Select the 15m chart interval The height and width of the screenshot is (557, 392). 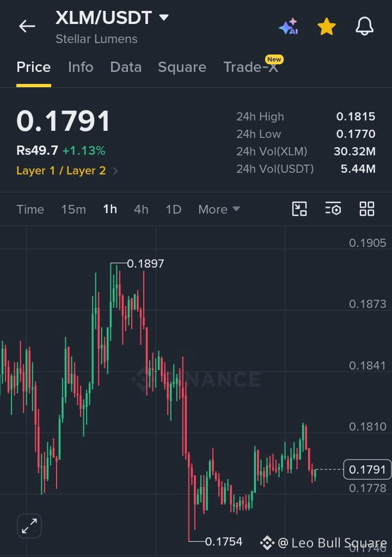click(x=73, y=210)
